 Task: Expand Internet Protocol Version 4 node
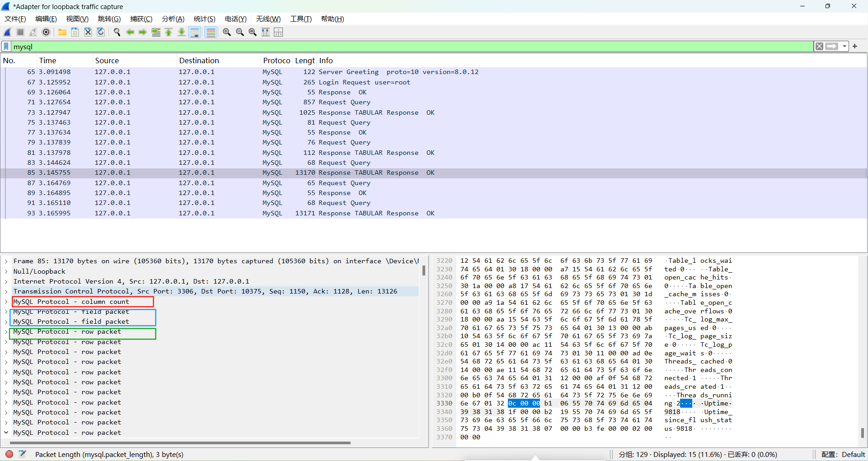pos(6,281)
